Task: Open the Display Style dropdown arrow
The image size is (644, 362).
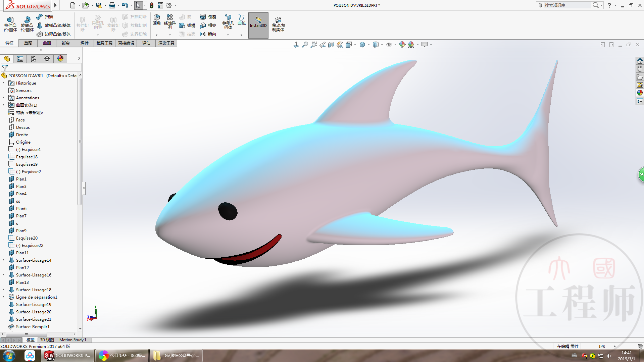Action: tap(368, 45)
